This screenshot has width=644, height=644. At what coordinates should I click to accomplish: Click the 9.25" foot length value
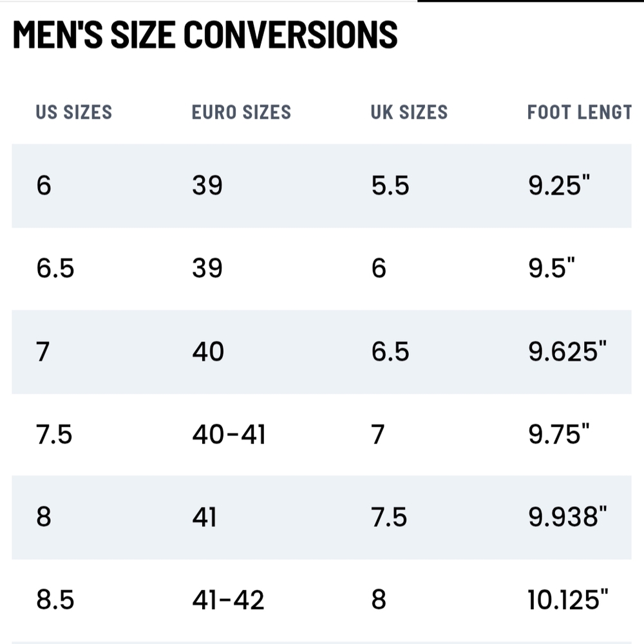click(x=559, y=185)
